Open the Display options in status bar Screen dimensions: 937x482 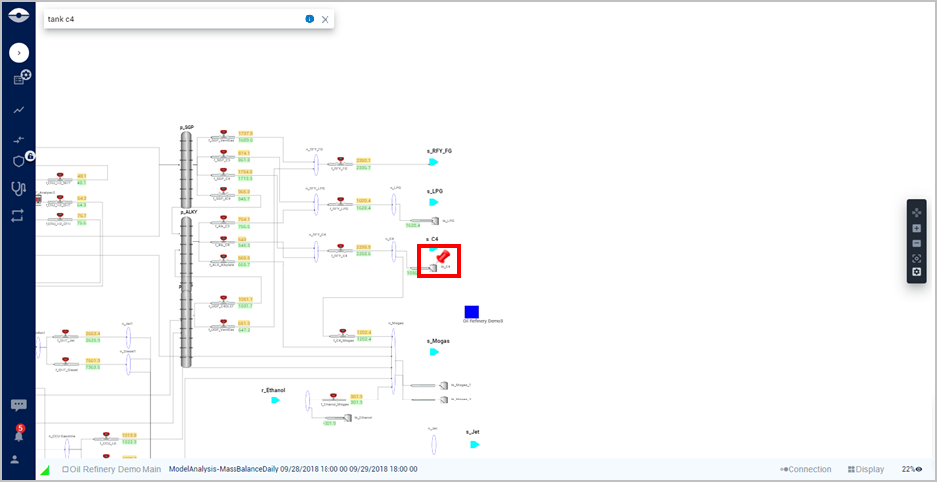click(866, 469)
